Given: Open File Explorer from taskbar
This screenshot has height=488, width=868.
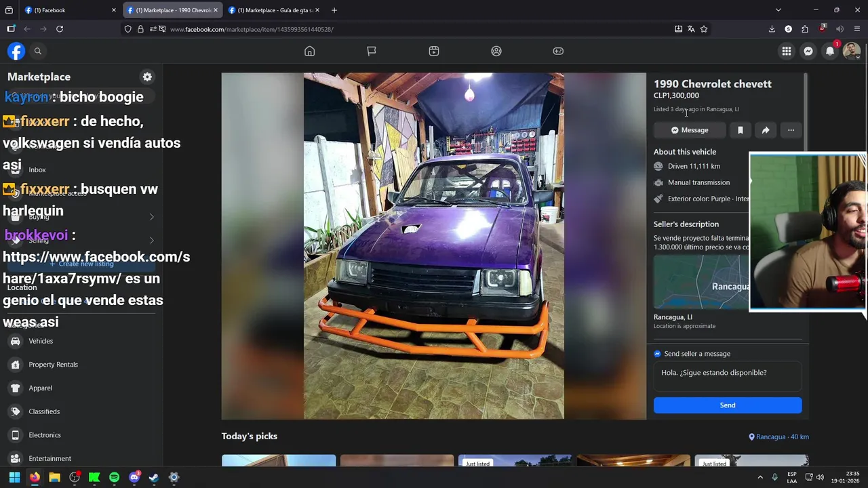Looking at the screenshot, I should click(x=54, y=477).
